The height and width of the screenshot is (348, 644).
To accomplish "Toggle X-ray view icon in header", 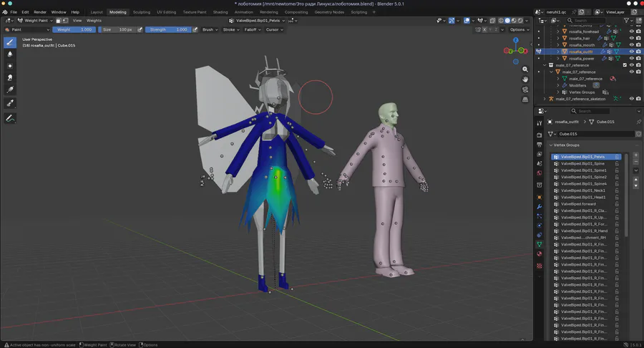I will [x=492, y=21].
